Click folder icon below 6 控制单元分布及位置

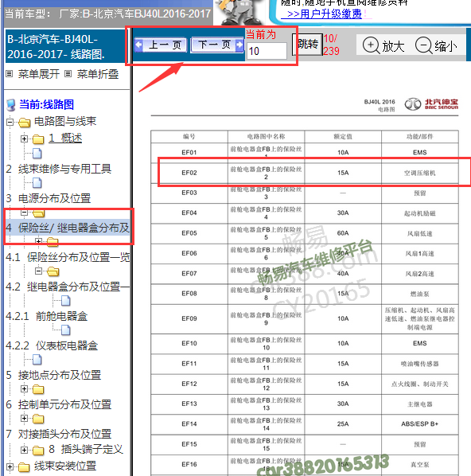(38, 419)
